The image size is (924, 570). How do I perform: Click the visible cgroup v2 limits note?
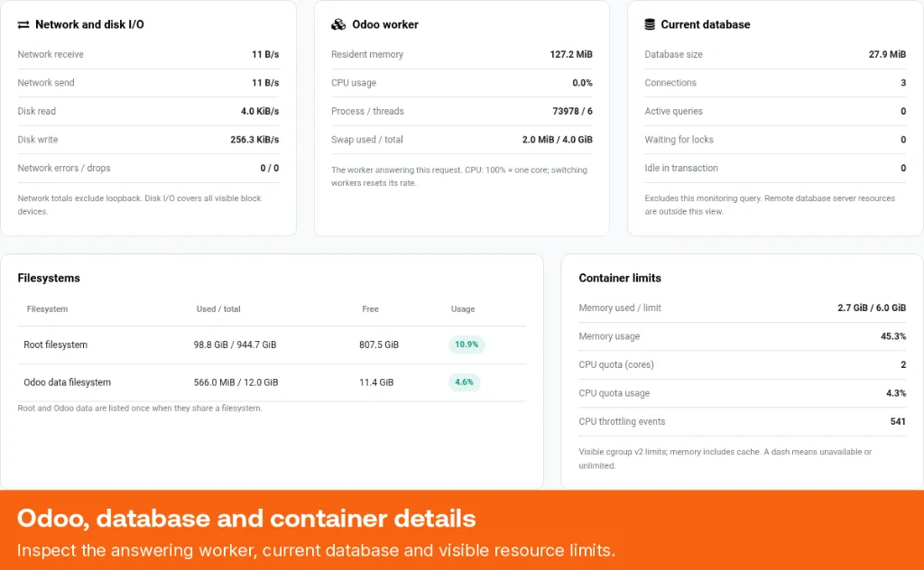click(x=725, y=459)
